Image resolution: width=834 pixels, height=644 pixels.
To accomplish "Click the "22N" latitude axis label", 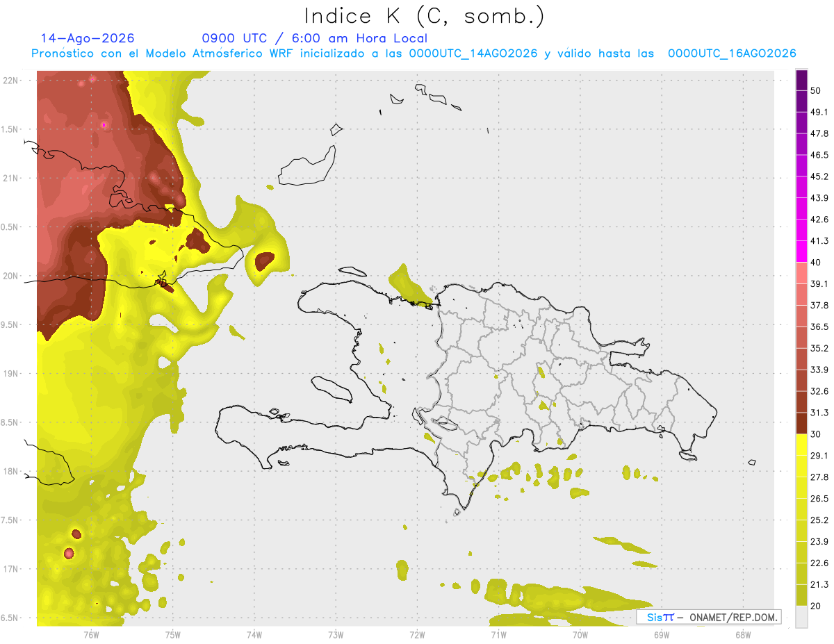I will coord(10,80).
